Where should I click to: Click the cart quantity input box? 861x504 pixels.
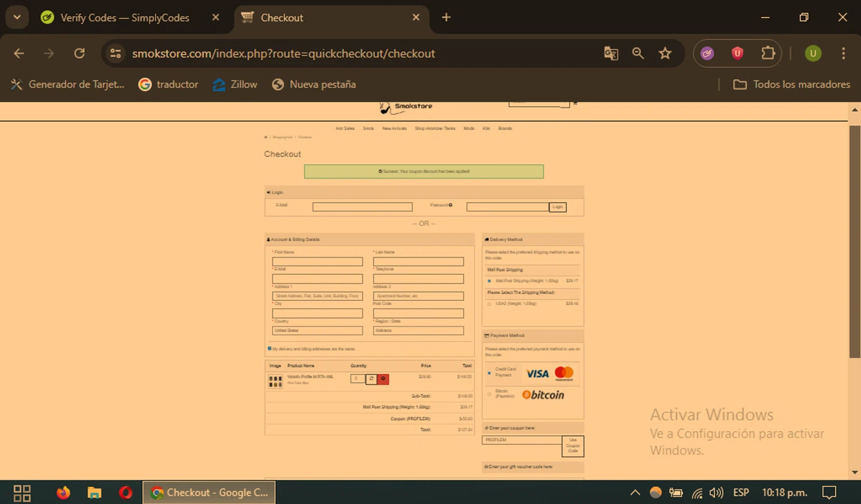pyautogui.click(x=358, y=379)
